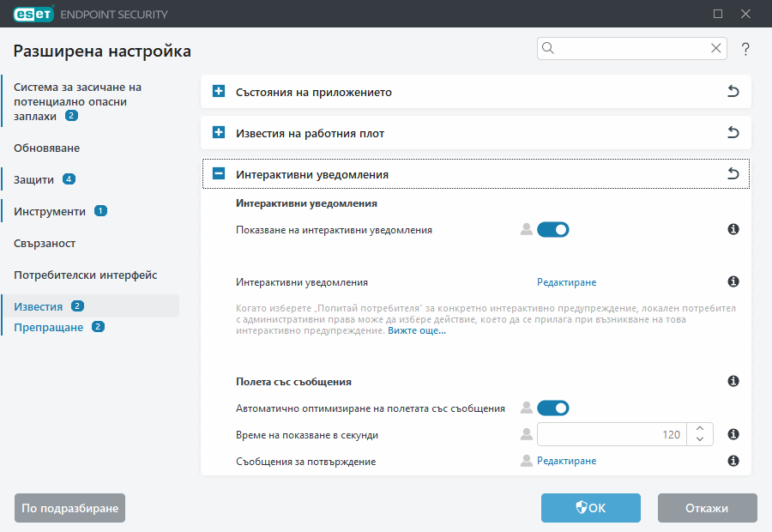This screenshot has height=532, width=772.
Task: Click the person override icon near the first toggle
Action: click(x=526, y=229)
